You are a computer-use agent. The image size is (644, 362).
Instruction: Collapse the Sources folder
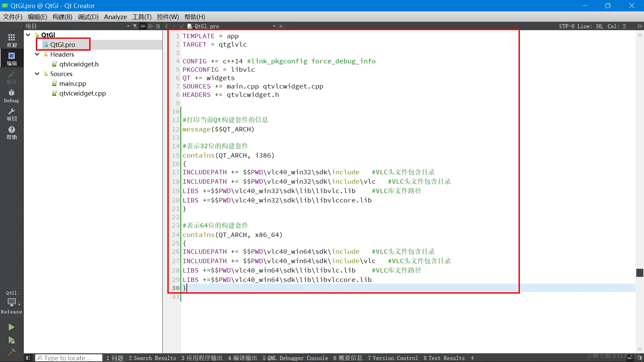37,74
